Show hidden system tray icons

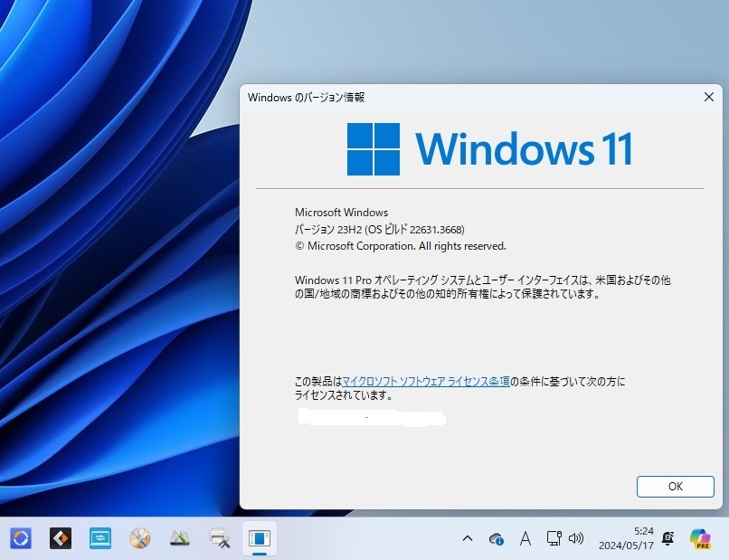pos(468,538)
